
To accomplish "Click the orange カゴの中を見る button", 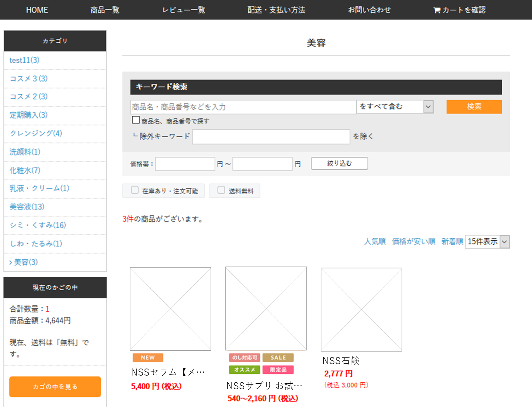I will point(55,387).
